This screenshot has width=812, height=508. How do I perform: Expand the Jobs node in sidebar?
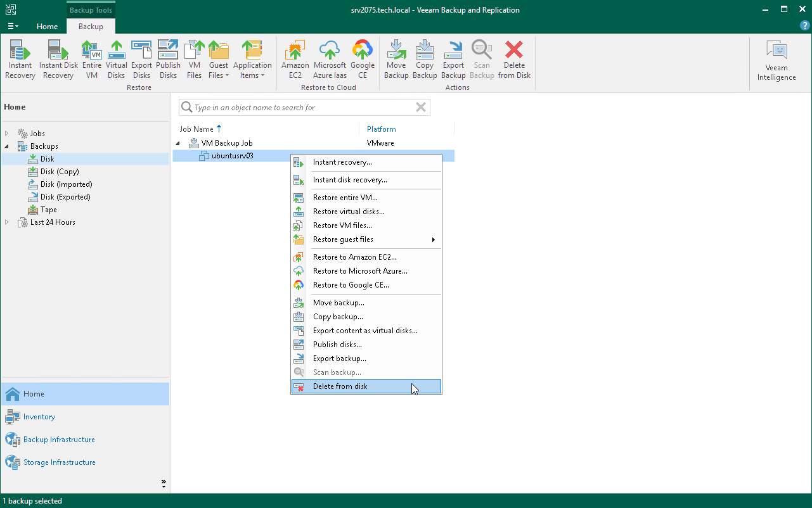[6, 133]
